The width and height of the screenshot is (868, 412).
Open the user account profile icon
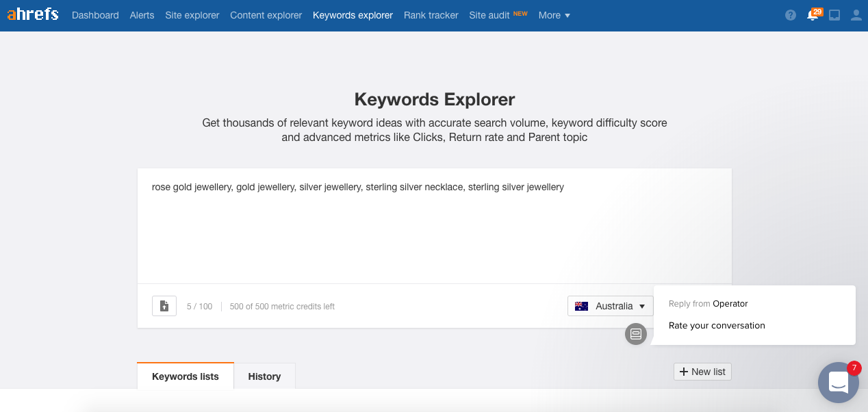pos(856,15)
